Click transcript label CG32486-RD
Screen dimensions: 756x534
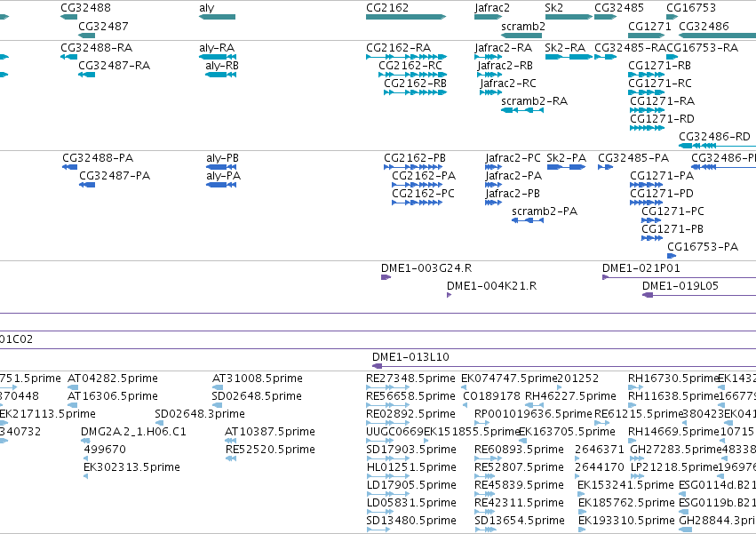pos(714,137)
